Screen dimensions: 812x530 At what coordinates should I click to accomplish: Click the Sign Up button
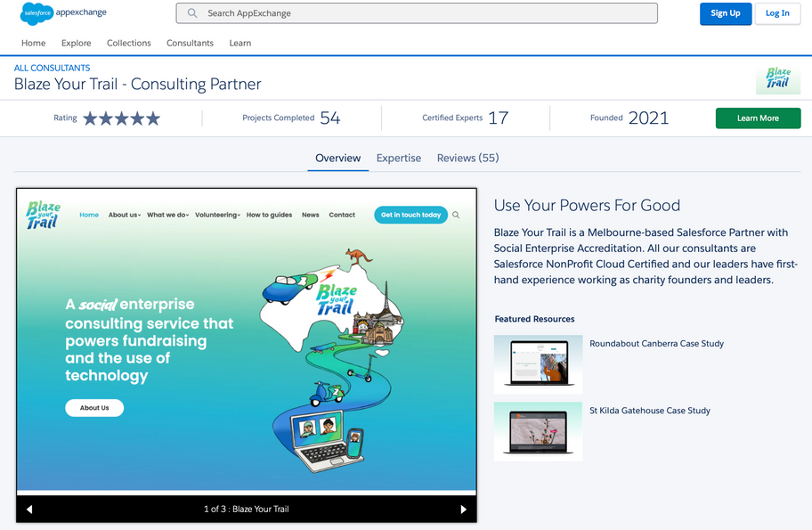tap(726, 14)
